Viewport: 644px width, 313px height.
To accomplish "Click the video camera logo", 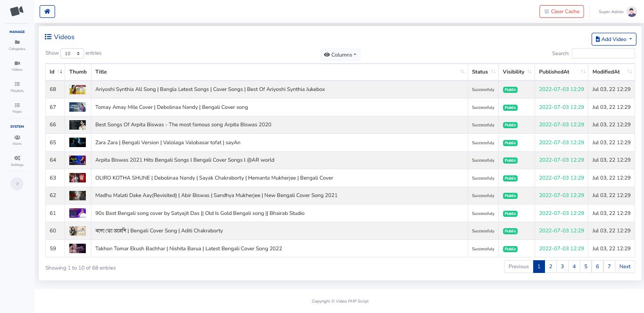I will [17, 11].
